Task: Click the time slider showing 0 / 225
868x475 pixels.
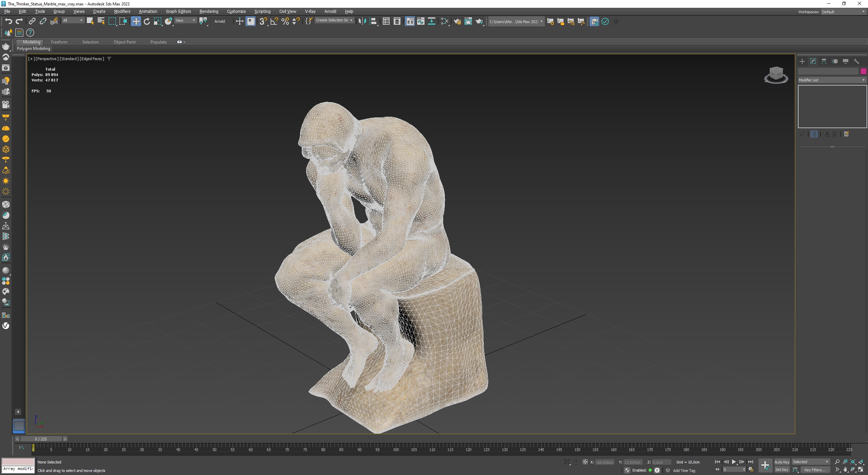Action: coord(41,439)
